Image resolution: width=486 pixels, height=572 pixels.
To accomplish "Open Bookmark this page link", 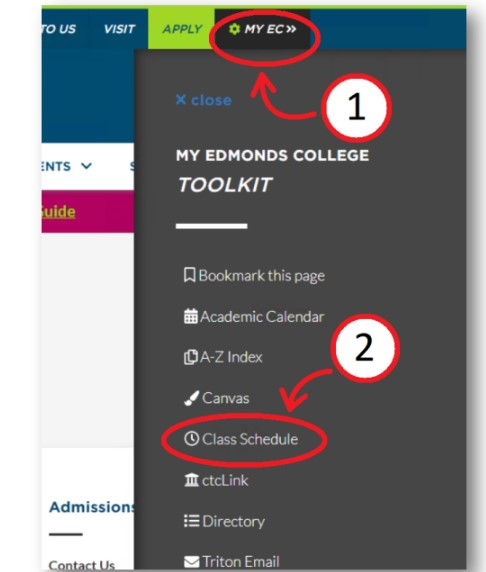I will coord(254,275).
